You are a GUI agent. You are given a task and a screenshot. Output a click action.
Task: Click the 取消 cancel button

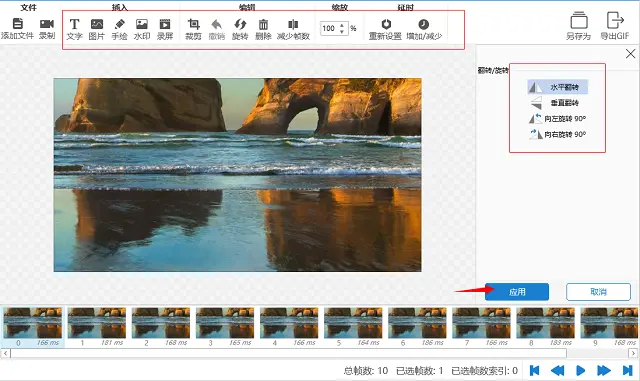click(x=598, y=292)
